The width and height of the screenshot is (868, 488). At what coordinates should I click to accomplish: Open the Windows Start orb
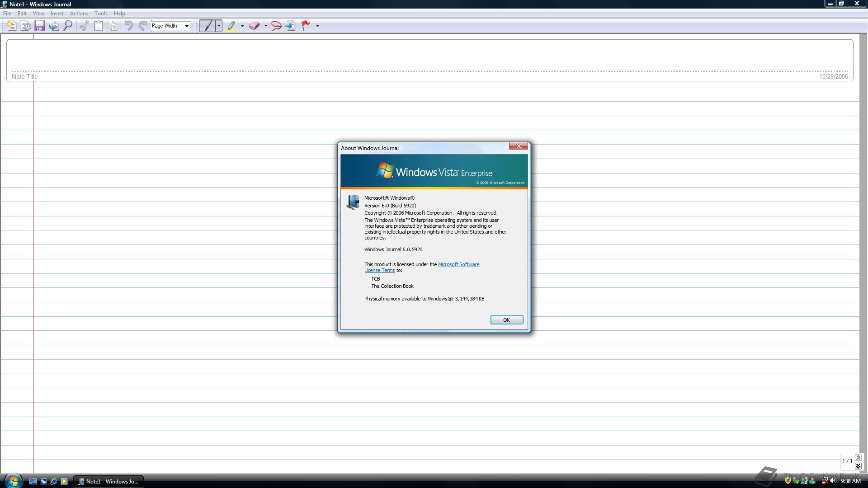coord(13,481)
